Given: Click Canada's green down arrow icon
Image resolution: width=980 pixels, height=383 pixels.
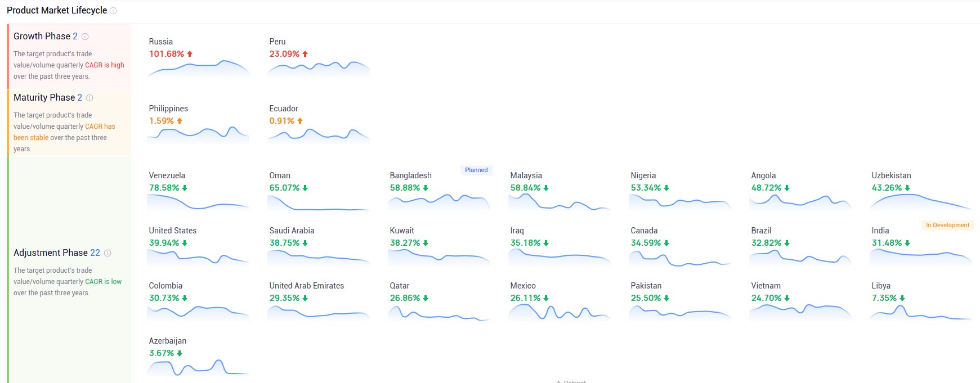Looking at the screenshot, I should pyautogui.click(x=666, y=243).
